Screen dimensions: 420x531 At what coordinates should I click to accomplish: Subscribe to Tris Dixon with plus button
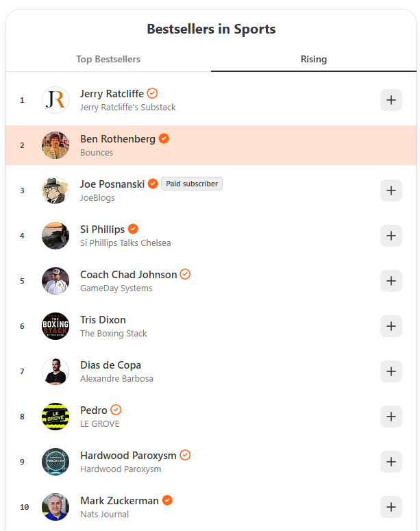391,326
